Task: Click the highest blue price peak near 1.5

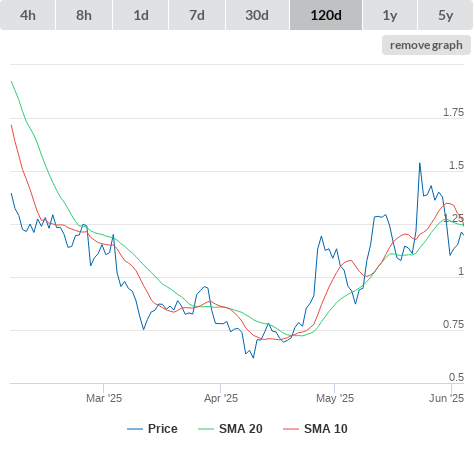Action: tap(420, 163)
